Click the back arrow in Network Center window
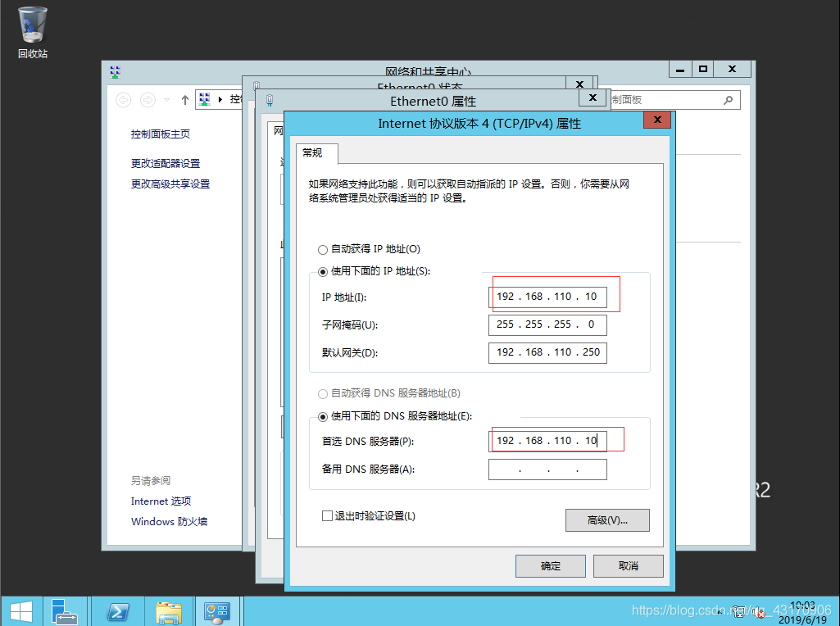Viewport: 840px width, 626px height. tap(123, 100)
